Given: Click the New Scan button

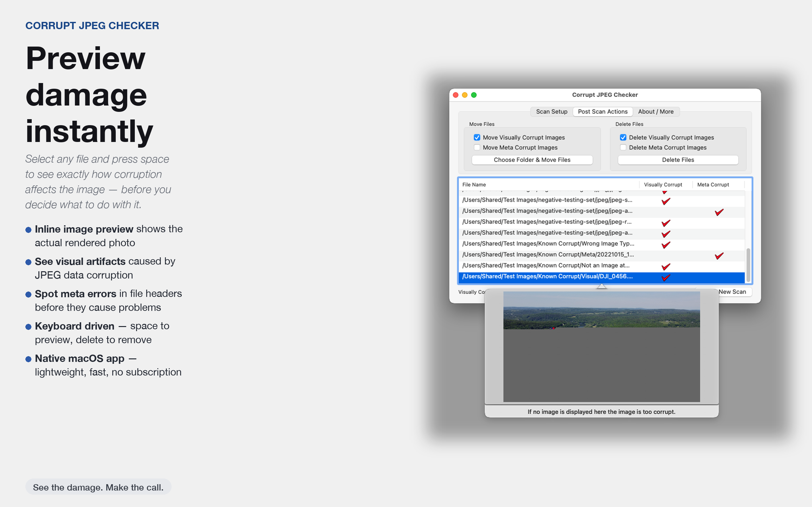Looking at the screenshot, I should click(x=732, y=292).
